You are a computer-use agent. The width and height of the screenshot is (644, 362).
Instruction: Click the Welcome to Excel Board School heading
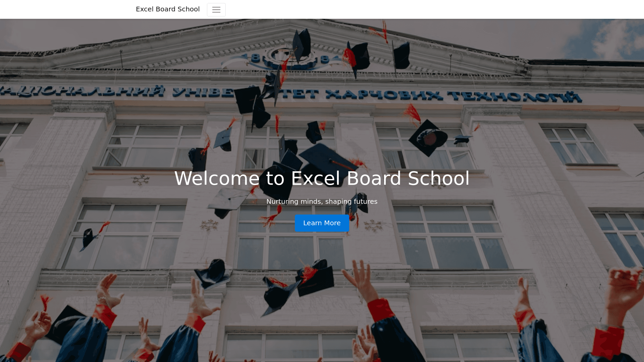point(322,178)
